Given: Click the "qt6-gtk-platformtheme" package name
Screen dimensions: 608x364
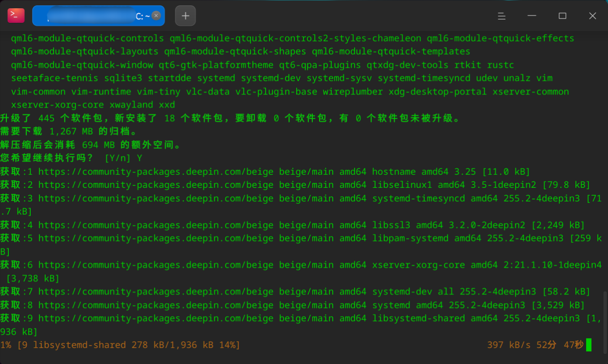Looking at the screenshot, I should (x=216, y=65).
